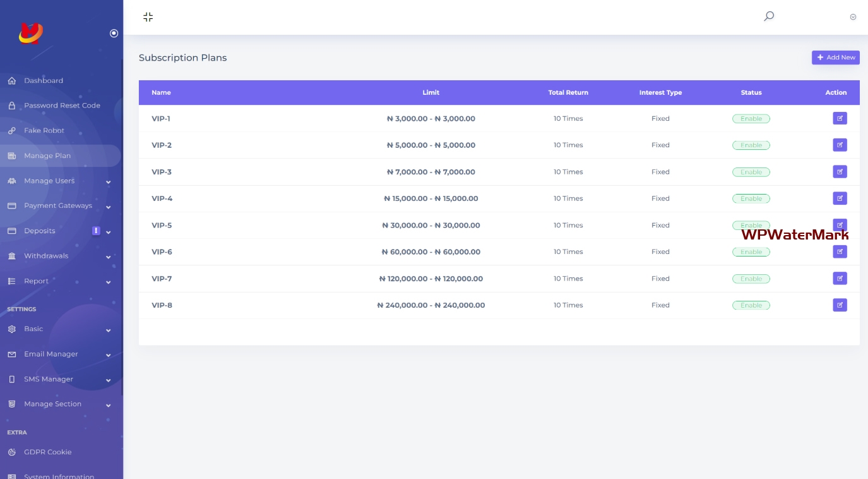This screenshot has width=868, height=479.
Task: Click the edit icon for VIP-8 plan
Action: tap(840, 305)
